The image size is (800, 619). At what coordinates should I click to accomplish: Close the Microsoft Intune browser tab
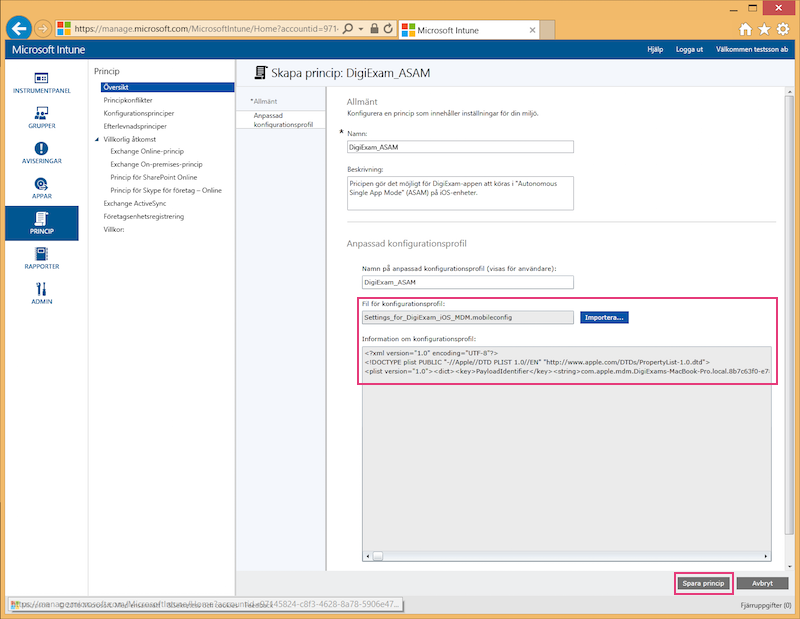point(532,30)
